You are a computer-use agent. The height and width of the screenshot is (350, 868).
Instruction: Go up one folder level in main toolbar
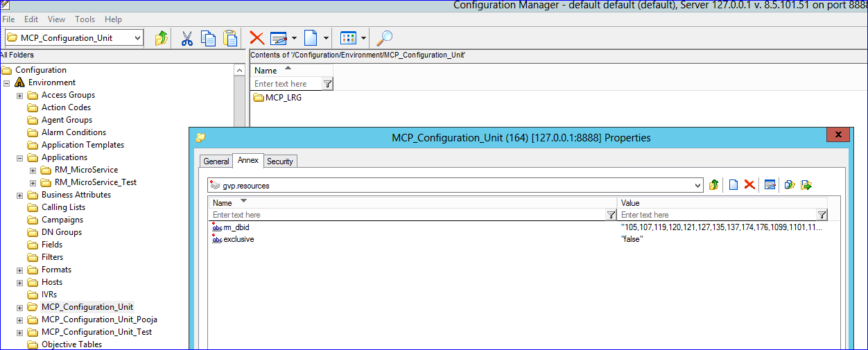[x=161, y=38]
